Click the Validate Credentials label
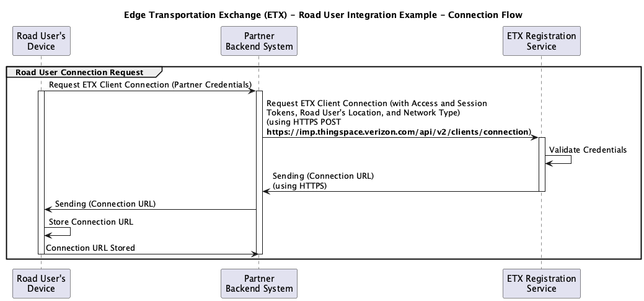Screen dimensions: 644x301 tap(588, 150)
